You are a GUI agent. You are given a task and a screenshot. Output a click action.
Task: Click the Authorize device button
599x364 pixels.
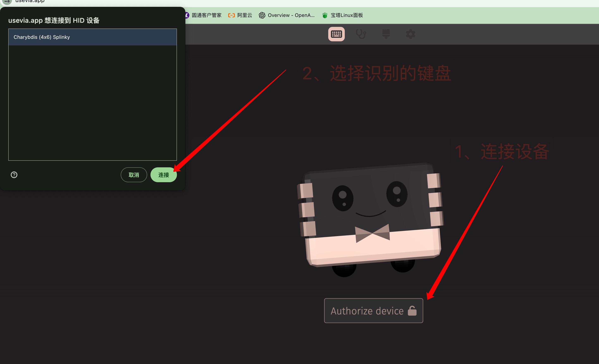tap(373, 310)
